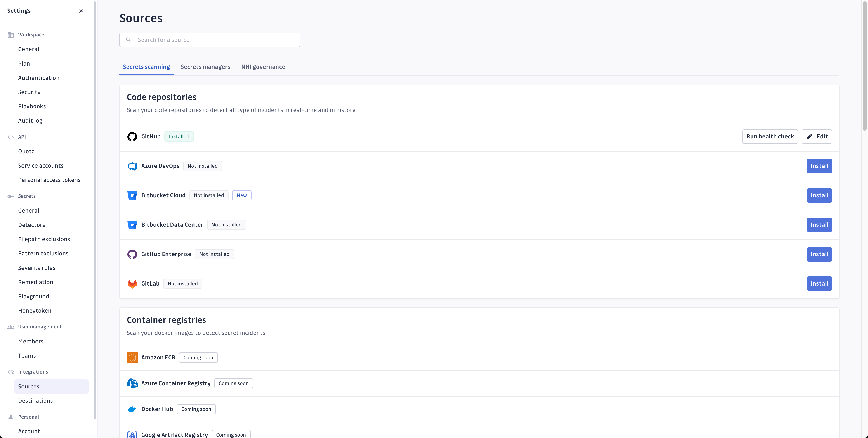This screenshot has height=438, width=868.
Task: Install the GitLab source
Action: [819, 283]
